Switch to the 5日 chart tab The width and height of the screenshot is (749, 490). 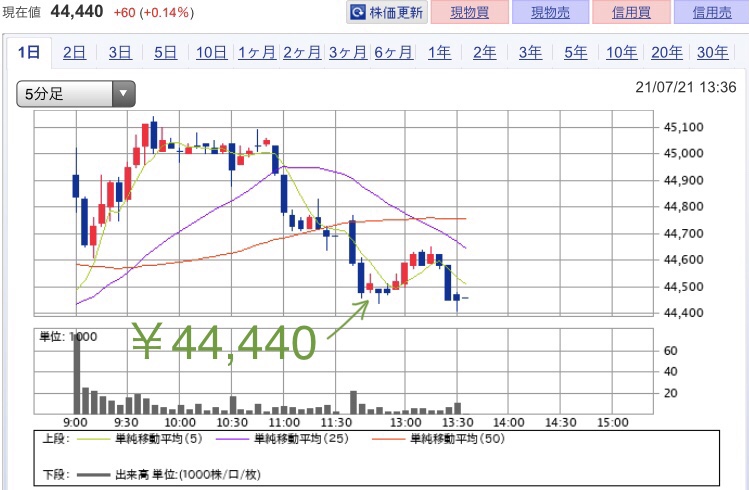(x=165, y=52)
